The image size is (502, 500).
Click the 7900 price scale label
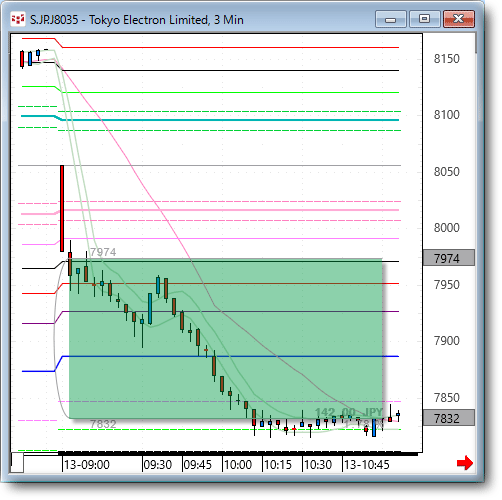pyautogui.click(x=446, y=341)
